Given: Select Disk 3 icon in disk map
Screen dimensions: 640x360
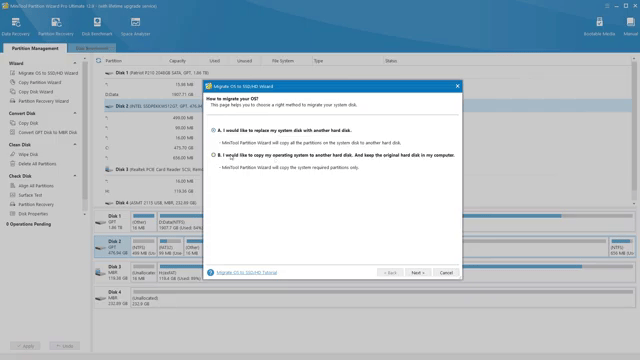Looking at the screenshot, I should (x=100, y=272).
